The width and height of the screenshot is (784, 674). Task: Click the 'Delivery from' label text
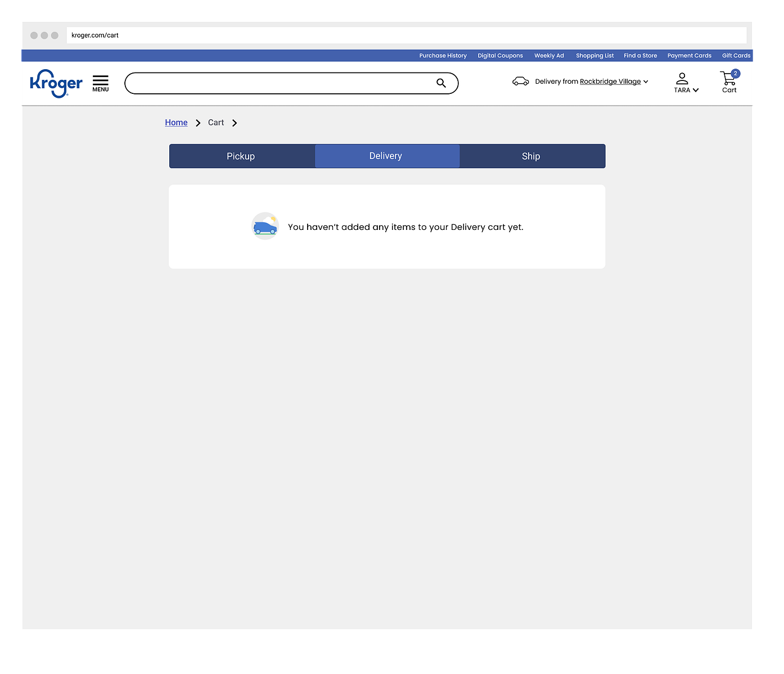click(x=556, y=82)
